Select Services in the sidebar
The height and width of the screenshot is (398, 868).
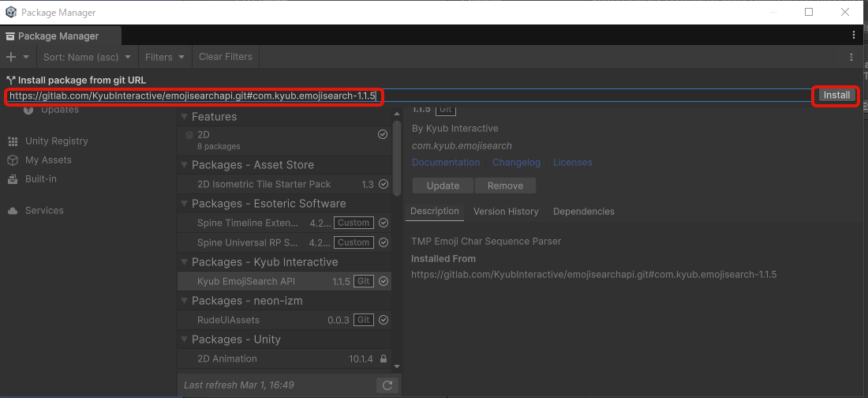44,211
